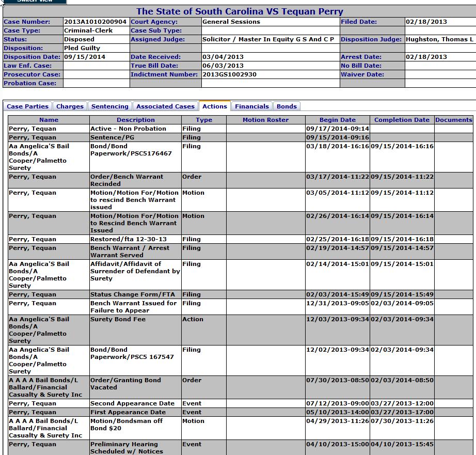Click Aa Angelica'S Bail Bonds name in Surety Bond Fee row
476x455 pixels.
pyautogui.click(x=39, y=330)
